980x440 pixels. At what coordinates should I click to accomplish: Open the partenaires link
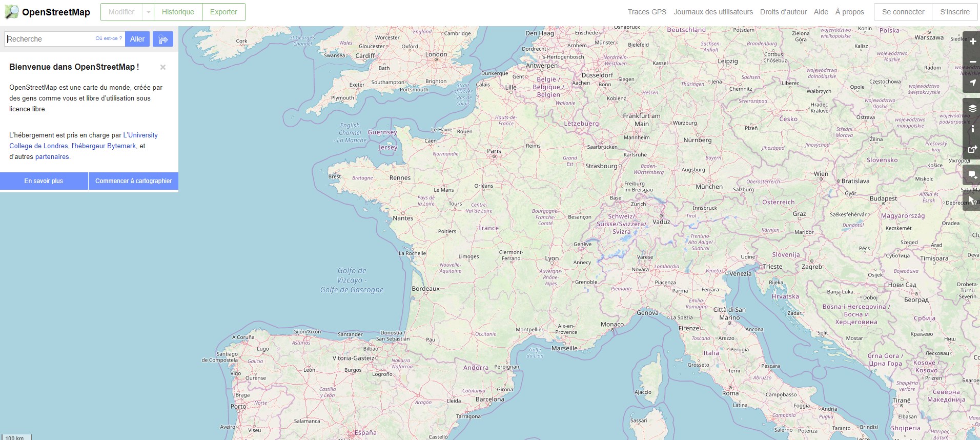pyautogui.click(x=52, y=157)
